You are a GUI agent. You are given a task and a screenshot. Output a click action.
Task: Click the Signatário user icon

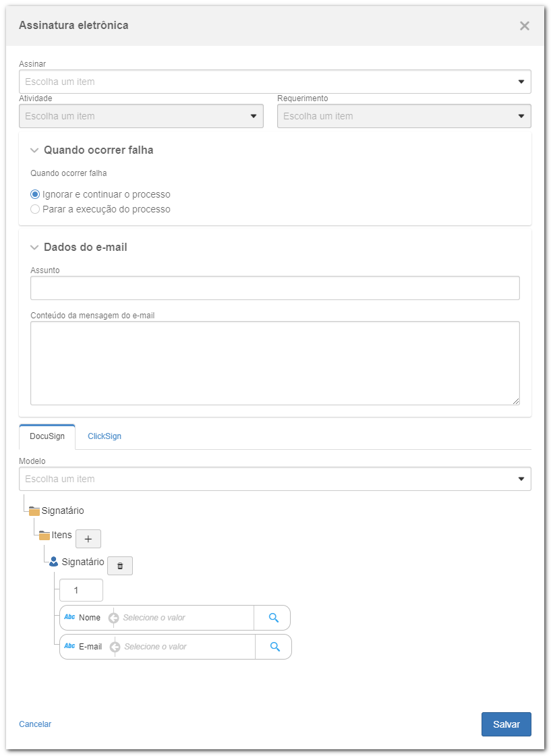coord(53,562)
